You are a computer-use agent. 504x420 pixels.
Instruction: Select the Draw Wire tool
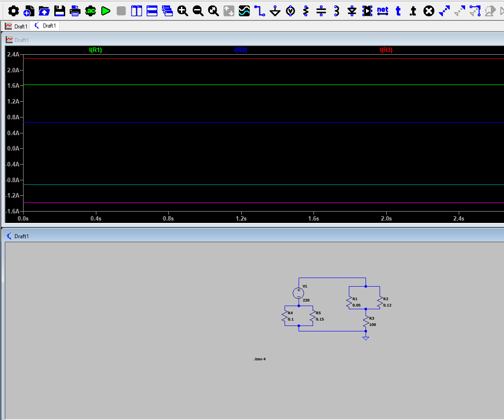point(260,11)
